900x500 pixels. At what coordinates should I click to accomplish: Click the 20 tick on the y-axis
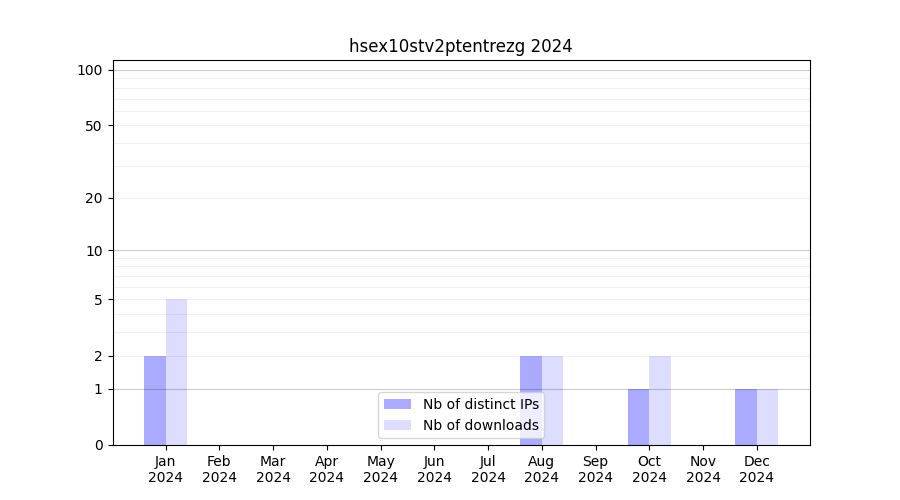click(94, 198)
